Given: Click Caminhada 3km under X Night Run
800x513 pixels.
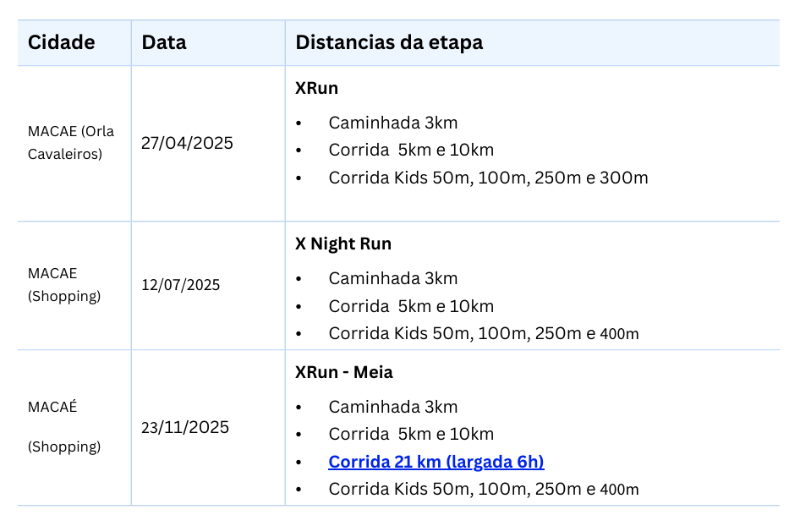Looking at the screenshot, I should click(x=393, y=278).
